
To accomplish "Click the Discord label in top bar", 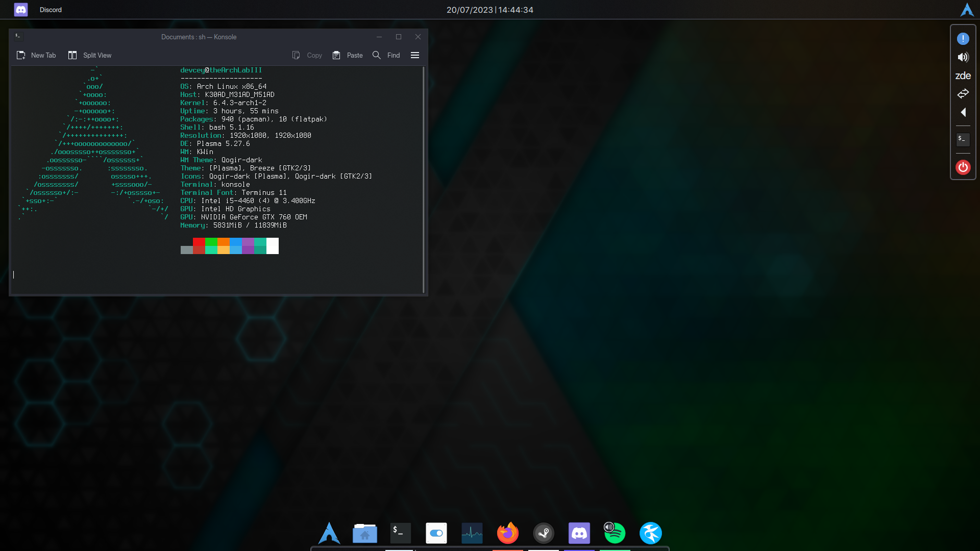I will coord(51,10).
